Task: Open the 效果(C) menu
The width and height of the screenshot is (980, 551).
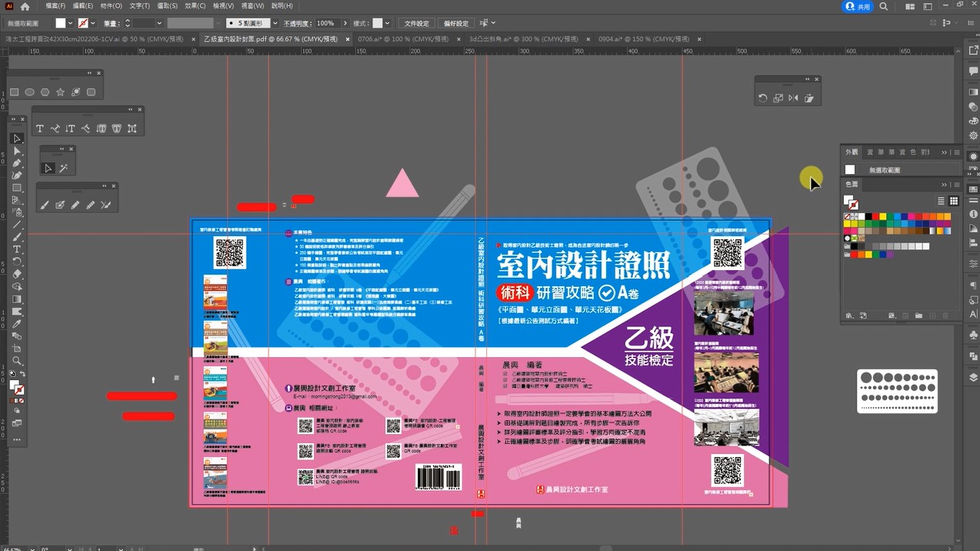Action: tap(195, 6)
